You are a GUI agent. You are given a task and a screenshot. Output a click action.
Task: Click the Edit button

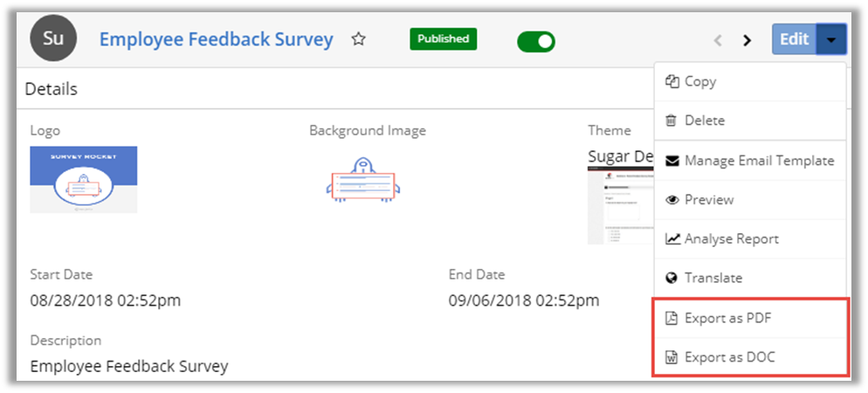pyautogui.click(x=794, y=39)
